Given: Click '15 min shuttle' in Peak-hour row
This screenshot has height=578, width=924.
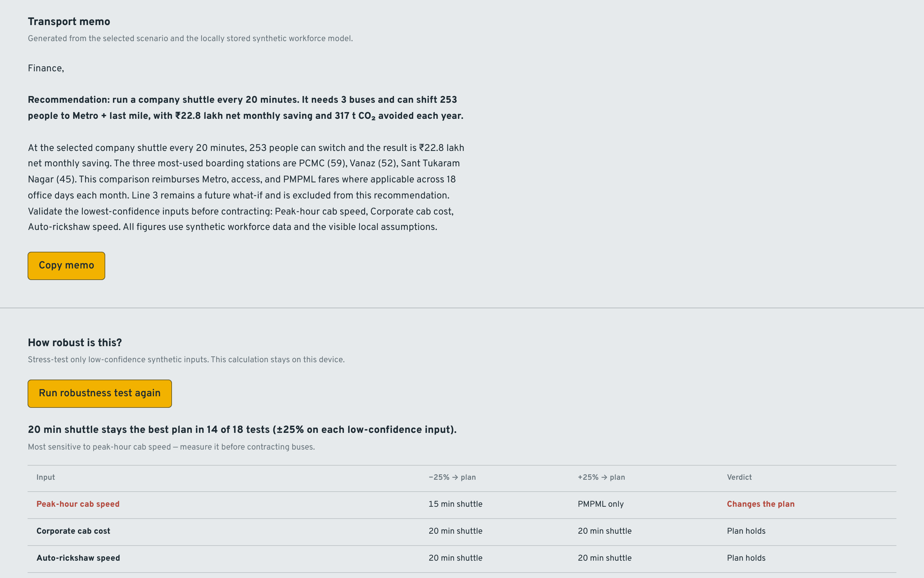Looking at the screenshot, I should (456, 504).
